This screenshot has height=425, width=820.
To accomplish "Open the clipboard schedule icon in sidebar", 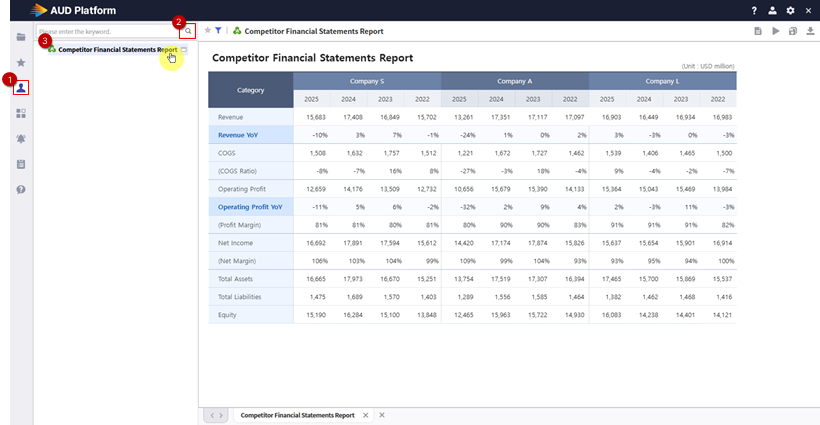I will pyautogui.click(x=21, y=164).
